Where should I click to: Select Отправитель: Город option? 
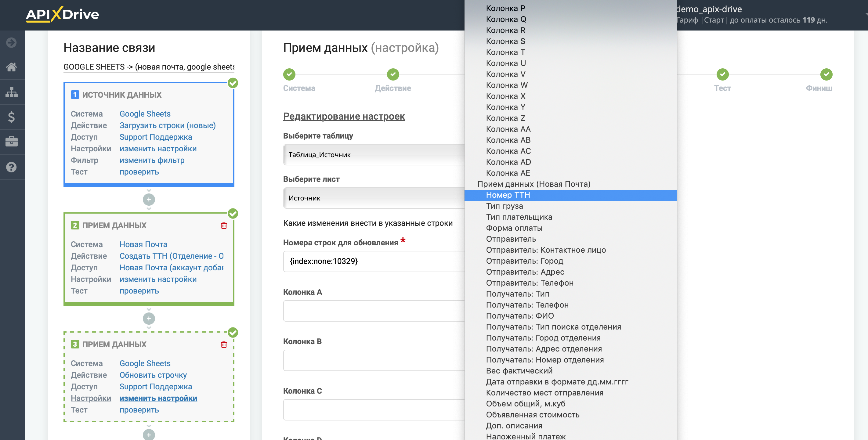pos(570,261)
